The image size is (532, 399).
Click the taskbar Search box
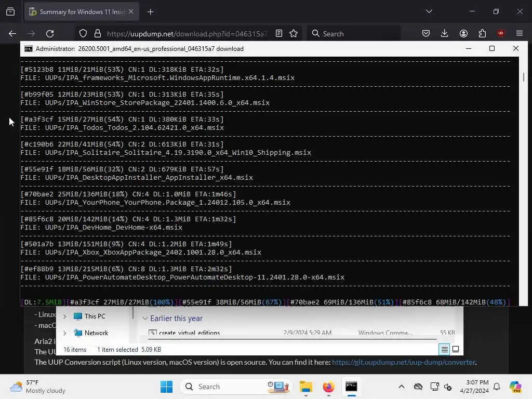click(x=237, y=387)
